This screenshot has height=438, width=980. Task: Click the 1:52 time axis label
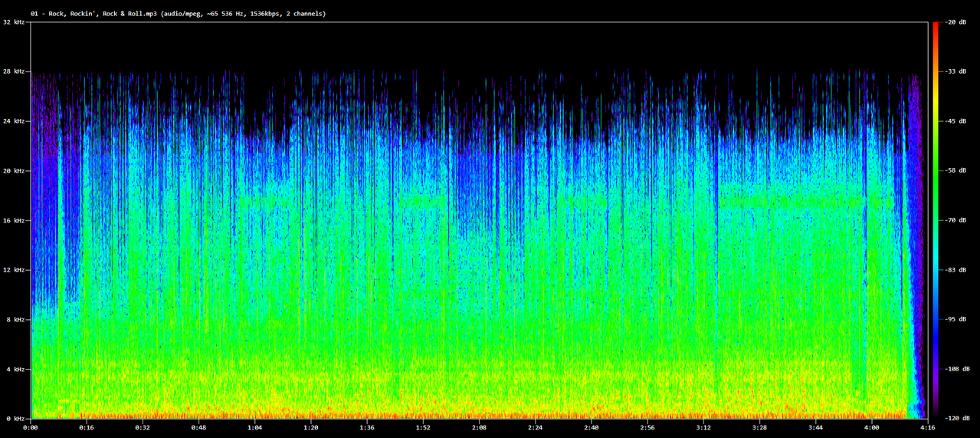[x=423, y=427]
